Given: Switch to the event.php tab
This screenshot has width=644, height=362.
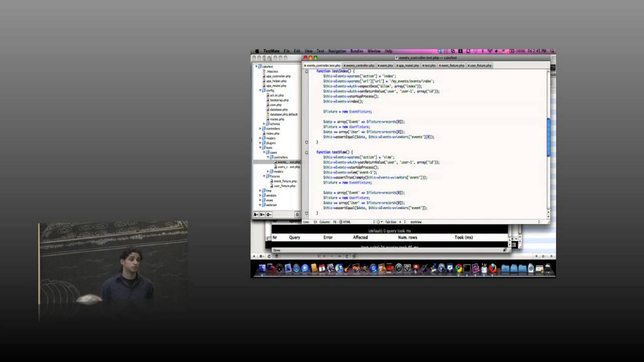Looking at the screenshot, I should click(385, 65).
